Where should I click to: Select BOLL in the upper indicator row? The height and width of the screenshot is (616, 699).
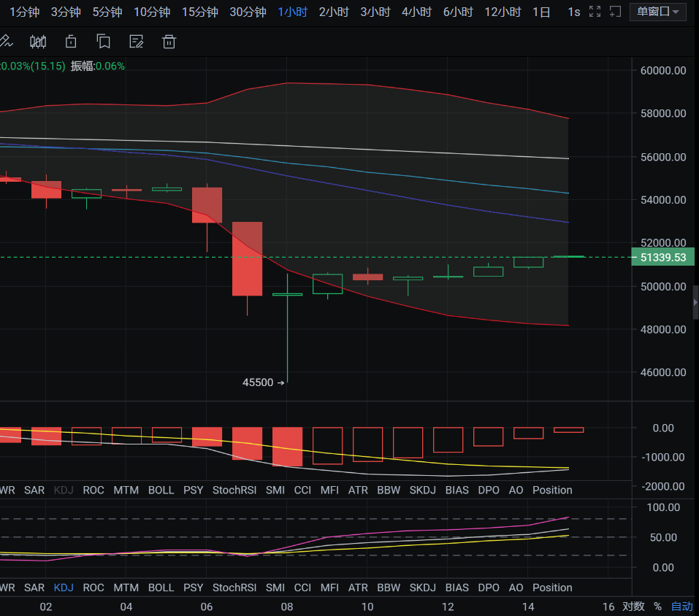click(161, 490)
